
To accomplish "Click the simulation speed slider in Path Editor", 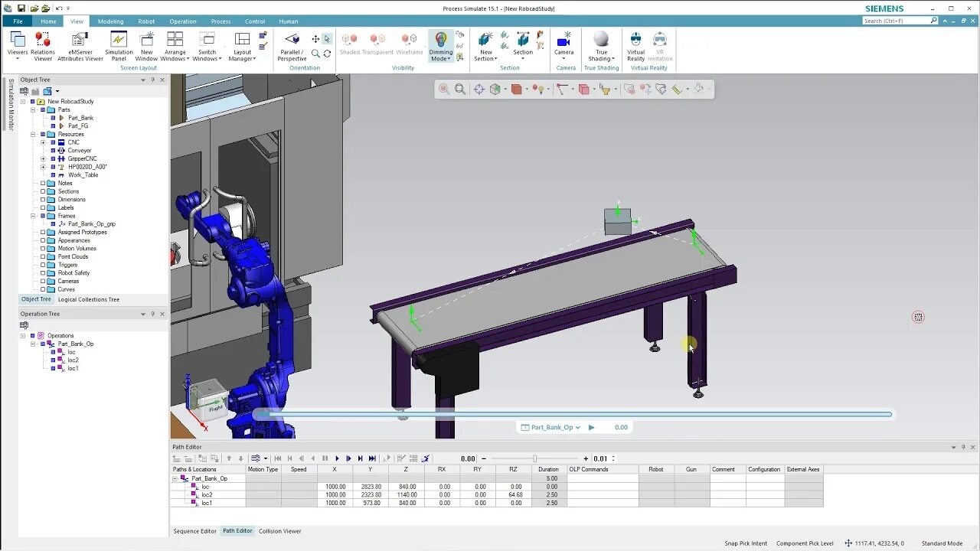I will pos(534,458).
